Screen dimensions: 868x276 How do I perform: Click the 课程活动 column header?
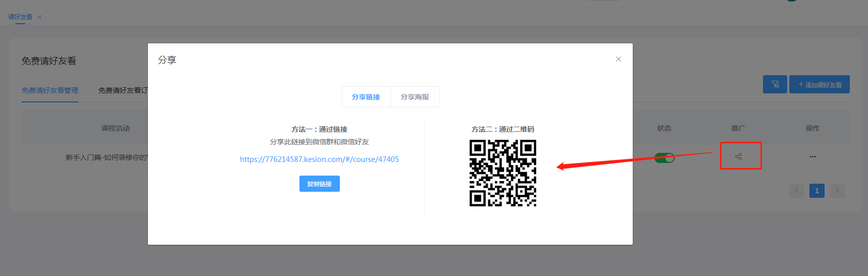(x=116, y=128)
